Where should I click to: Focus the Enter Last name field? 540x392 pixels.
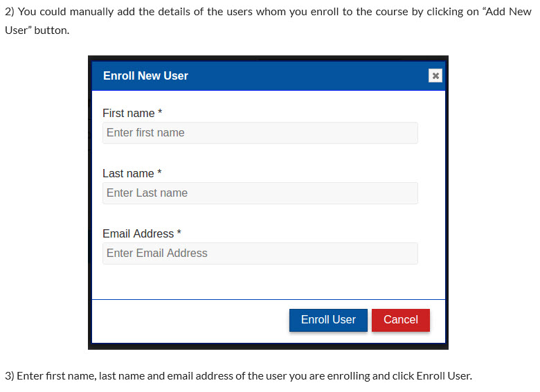tap(260, 193)
